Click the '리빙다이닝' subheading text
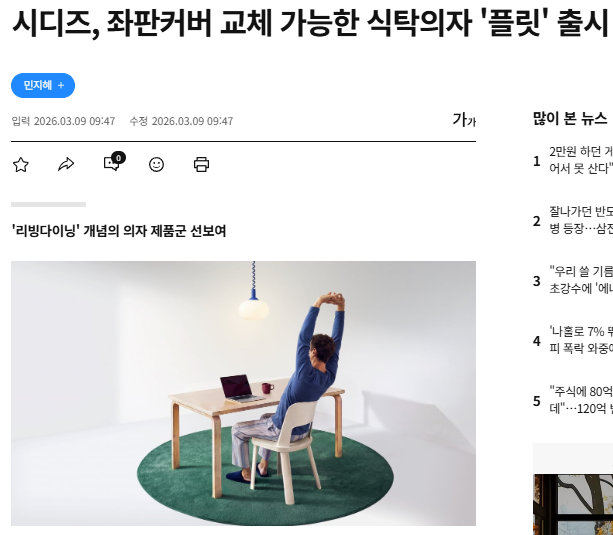 pos(119,231)
